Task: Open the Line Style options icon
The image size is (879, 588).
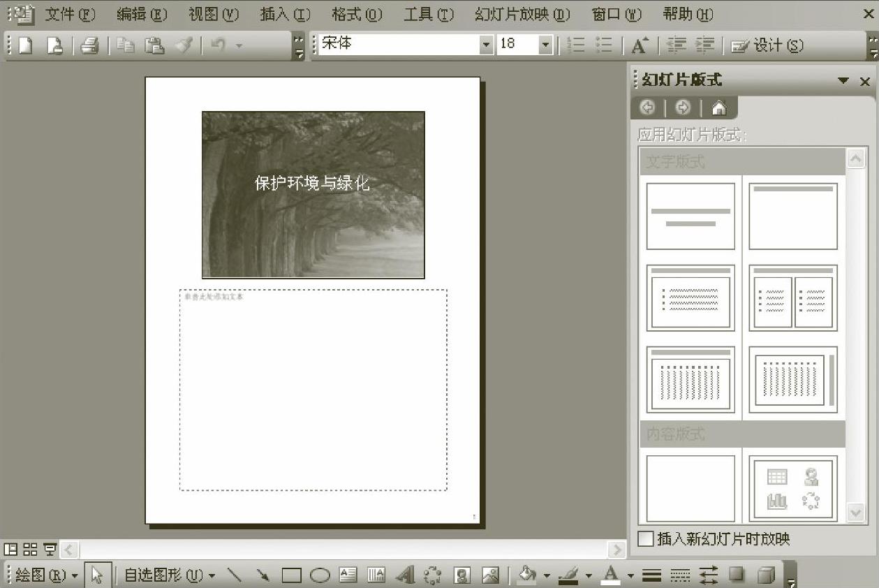Action: (651, 575)
